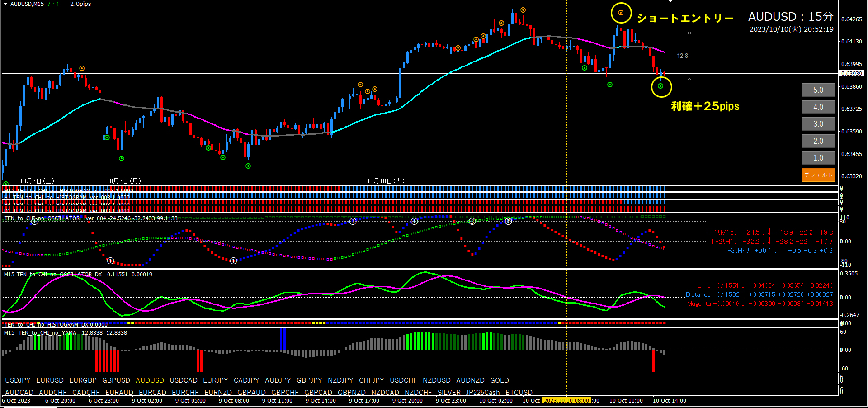
Task: Click the TF2(H1) readout line
Action: 771,242
